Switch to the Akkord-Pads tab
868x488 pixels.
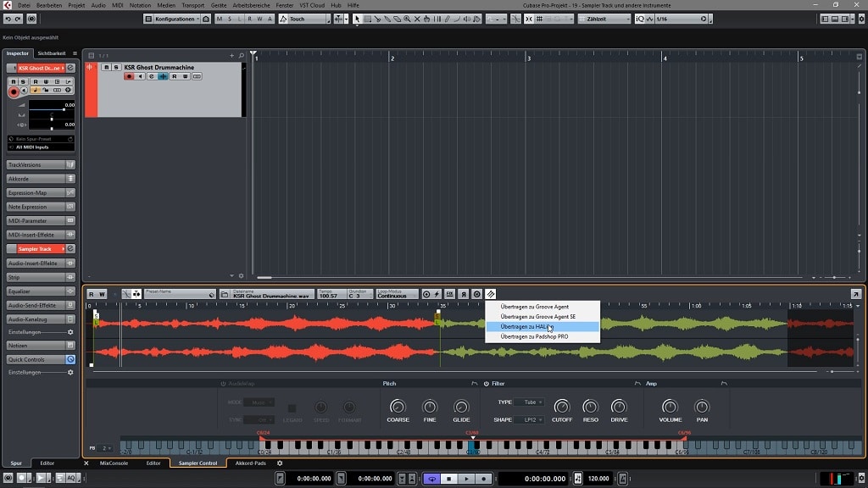(251, 463)
